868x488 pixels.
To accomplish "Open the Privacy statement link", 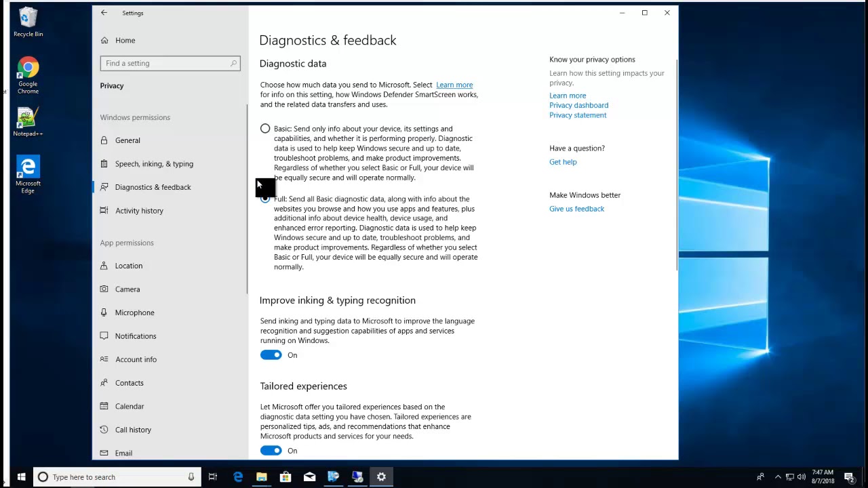I will pos(578,115).
